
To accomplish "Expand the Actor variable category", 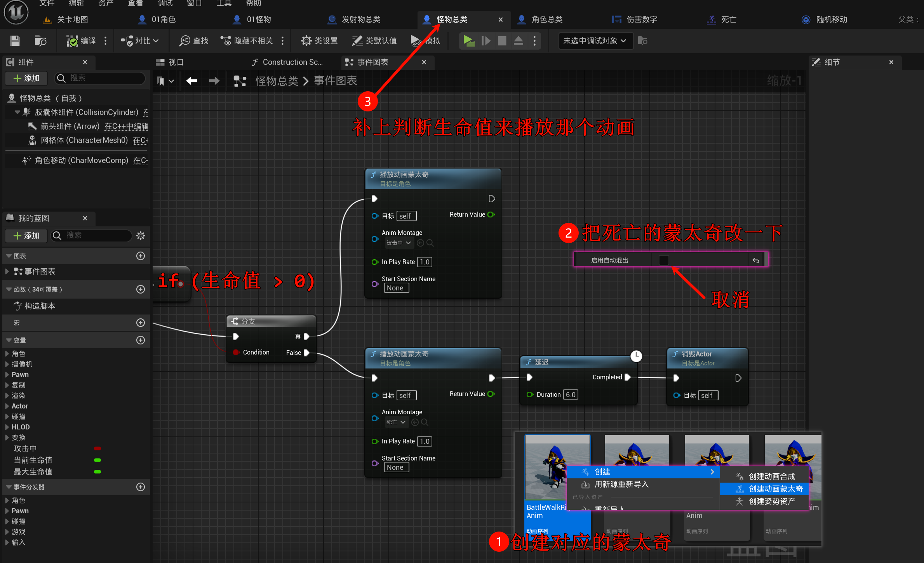I will [7, 406].
